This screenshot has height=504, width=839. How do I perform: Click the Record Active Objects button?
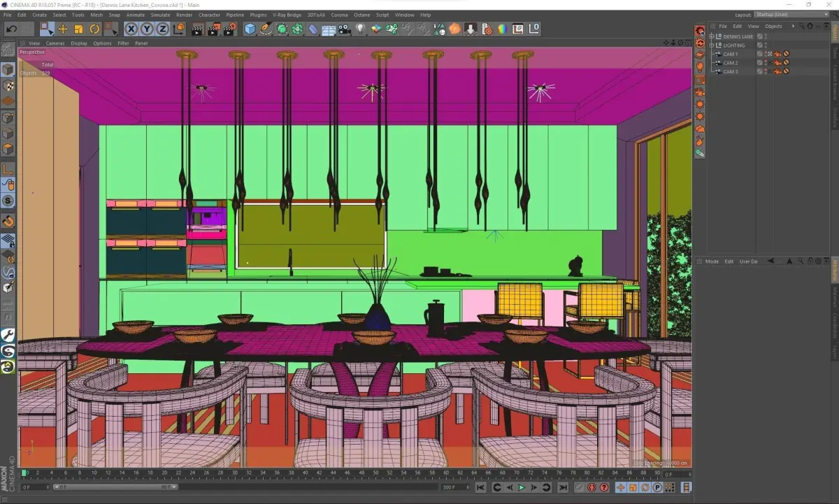[x=579, y=487]
